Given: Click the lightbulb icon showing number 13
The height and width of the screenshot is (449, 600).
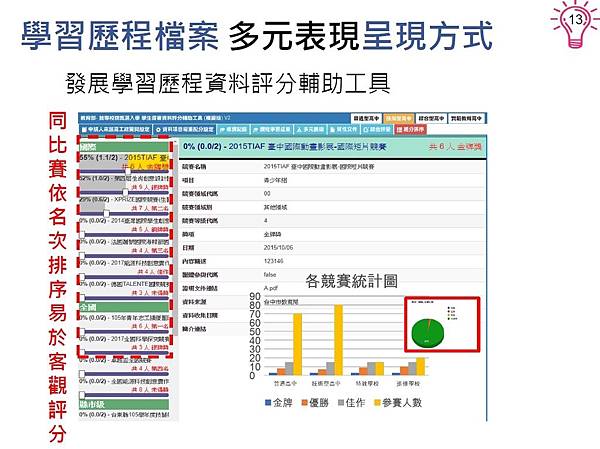Looking at the screenshot, I should [x=575, y=24].
